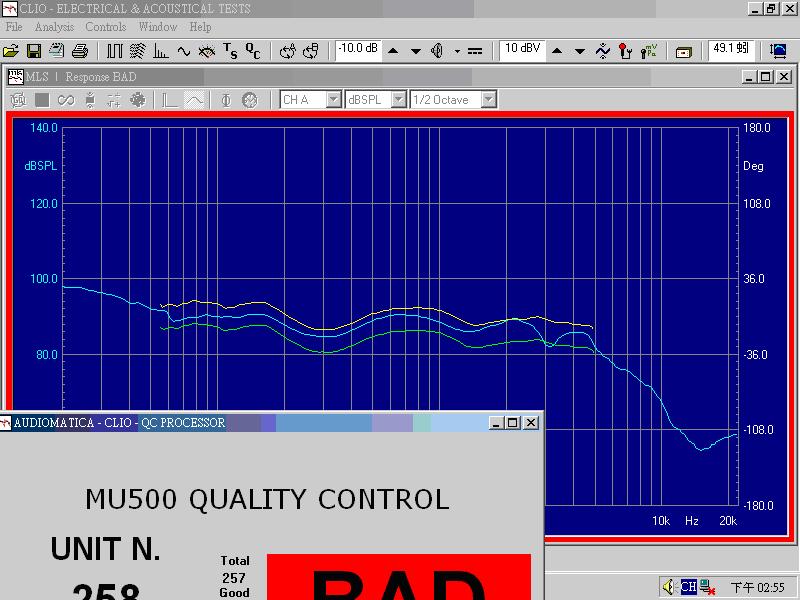Viewport: 800px width, 600px height.
Task: Increase output level above -10.0 dB
Action: click(393, 51)
